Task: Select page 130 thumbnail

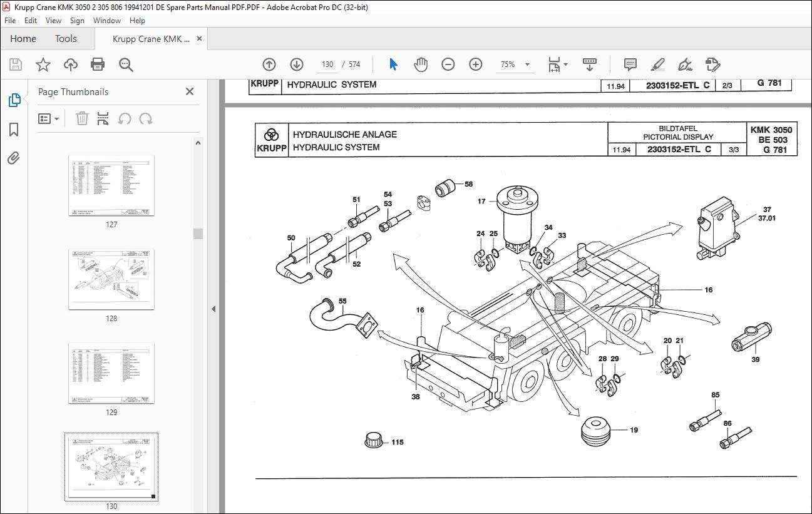Action: coord(111,467)
